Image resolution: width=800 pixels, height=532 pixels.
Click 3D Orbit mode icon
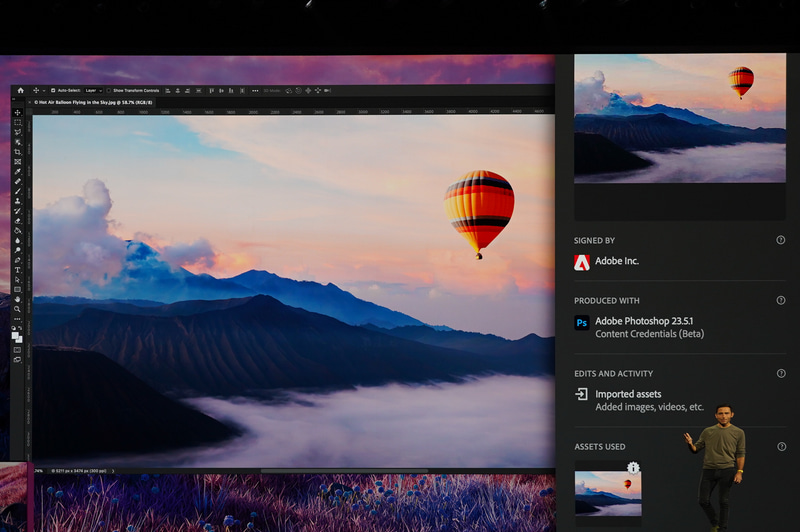pyautogui.click(x=289, y=90)
